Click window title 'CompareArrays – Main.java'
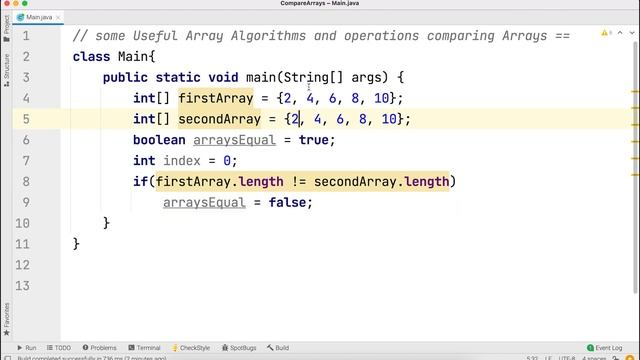Screen dimensions: 640x360 tap(320, 3)
